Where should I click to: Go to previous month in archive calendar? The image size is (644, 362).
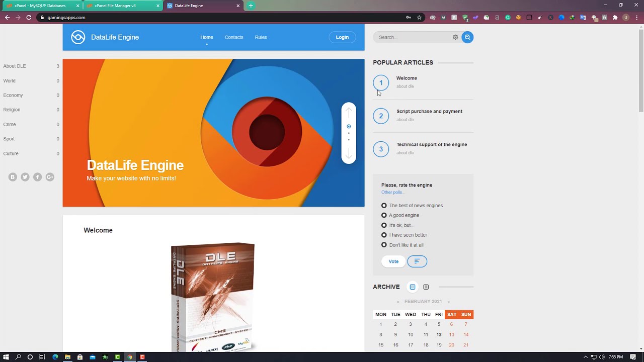coord(398,302)
